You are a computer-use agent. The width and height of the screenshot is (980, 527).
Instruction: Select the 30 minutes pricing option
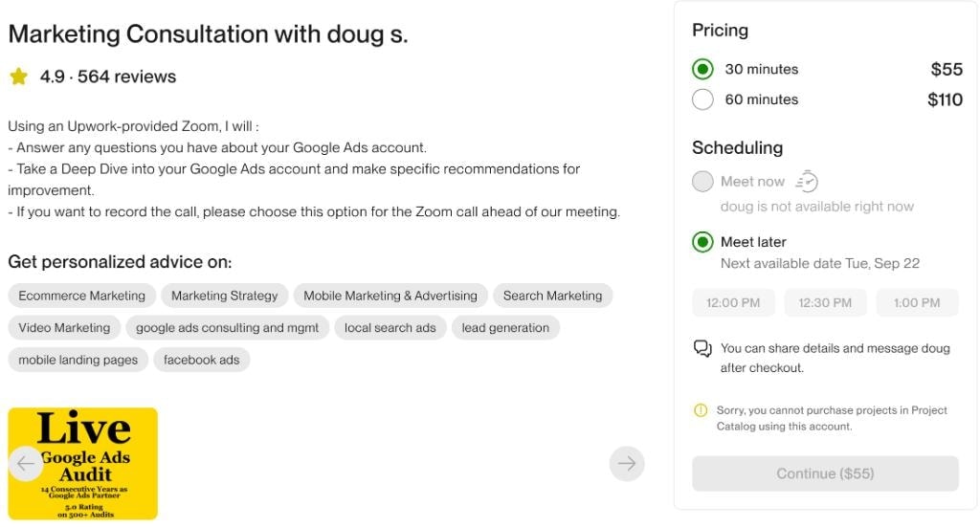click(702, 69)
